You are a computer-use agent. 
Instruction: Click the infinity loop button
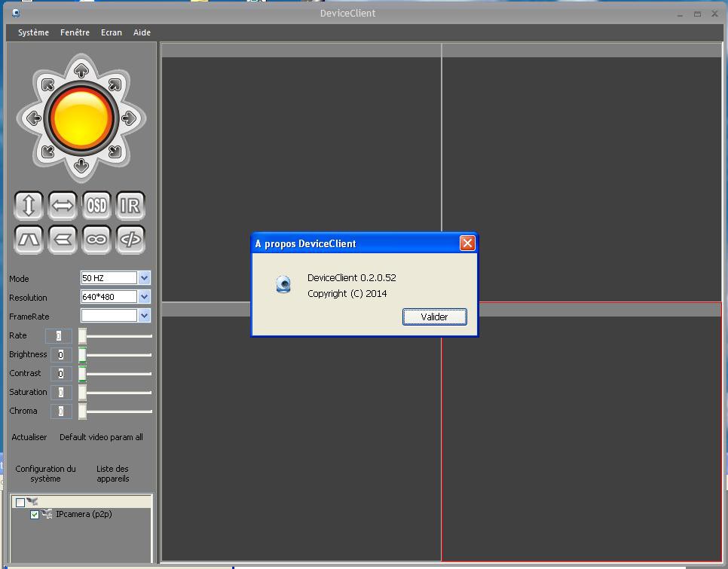96,240
